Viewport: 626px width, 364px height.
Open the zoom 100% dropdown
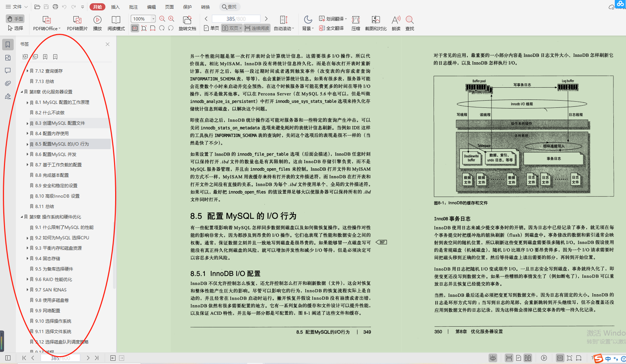(x=154, y=19)
